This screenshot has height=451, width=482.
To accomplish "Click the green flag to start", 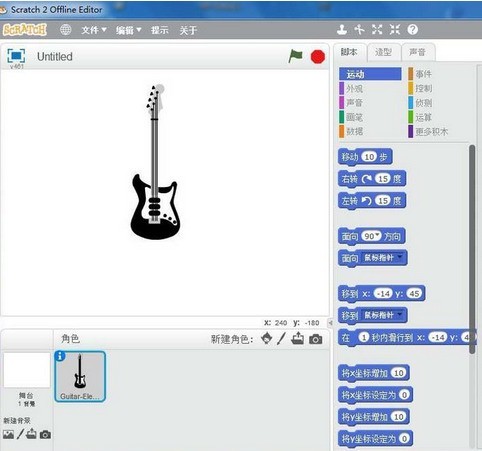I will pos(295,56).
